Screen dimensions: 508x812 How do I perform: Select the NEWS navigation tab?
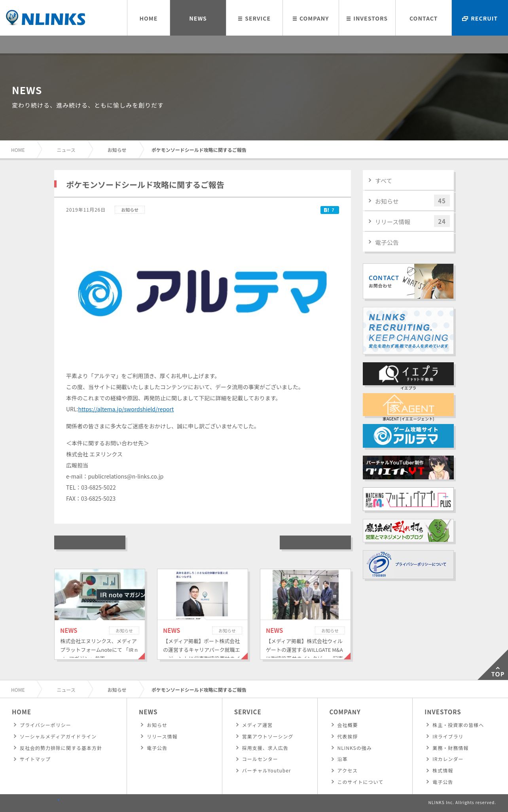click(x=198, y=18)
